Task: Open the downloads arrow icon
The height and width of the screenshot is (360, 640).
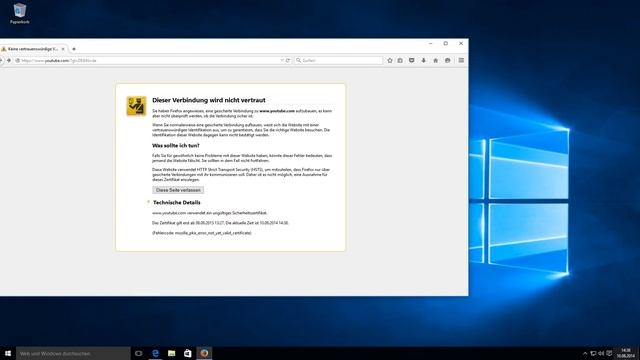Action: [424, 60]
